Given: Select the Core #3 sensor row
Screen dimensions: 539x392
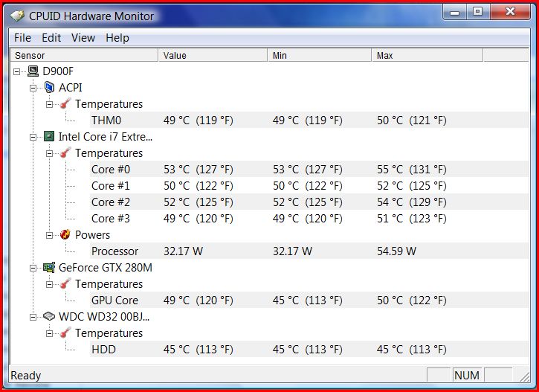Looking at the screenshot, I should coord(309,219).
